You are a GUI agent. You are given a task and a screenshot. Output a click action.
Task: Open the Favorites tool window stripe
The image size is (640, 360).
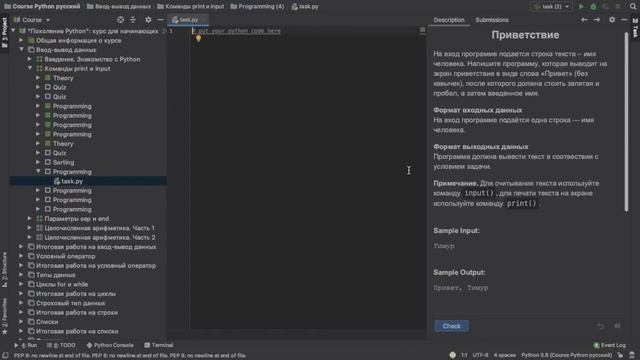[4, 317]
